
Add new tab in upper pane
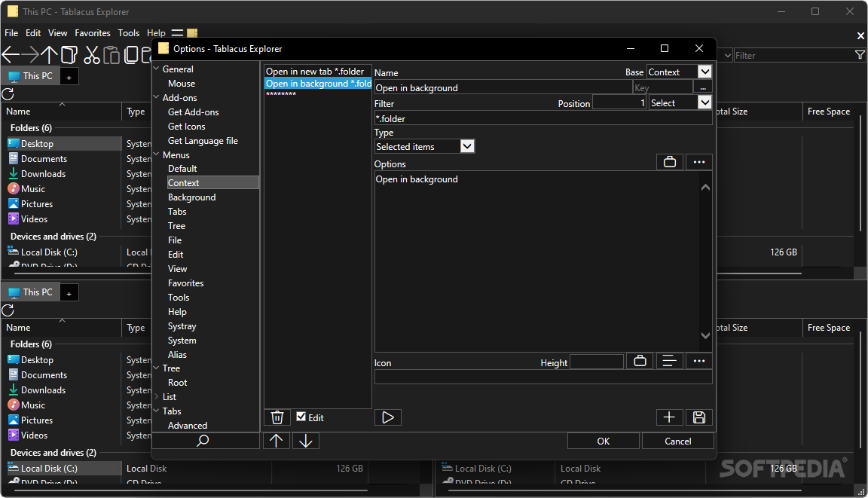69,78
